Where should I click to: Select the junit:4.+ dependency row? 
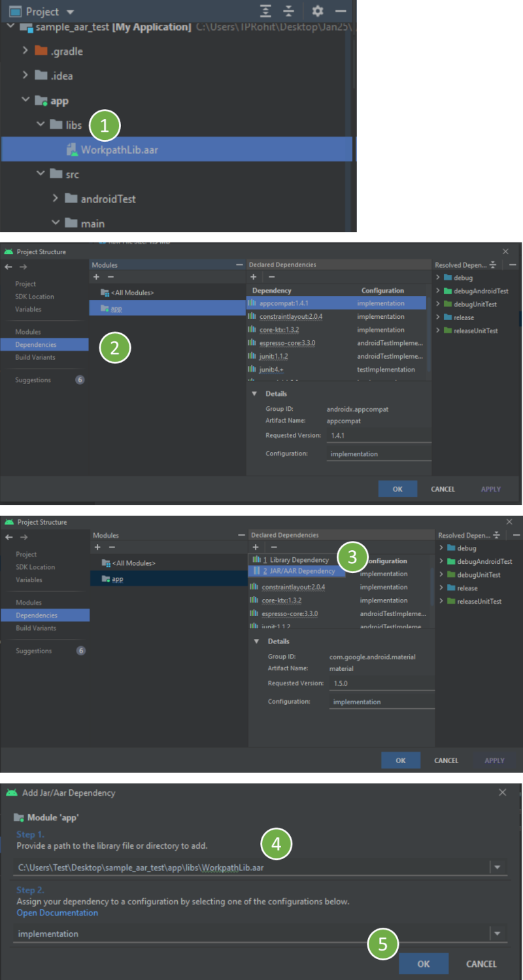click(336, 369)
